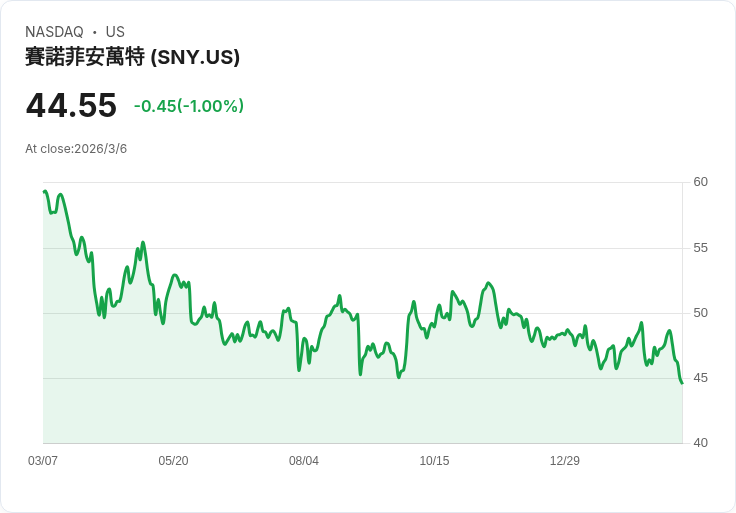The height and width of the screenshot is (513, 736).
Task: Select the 05/20 date on the time axis
Action: pos(173,461)
